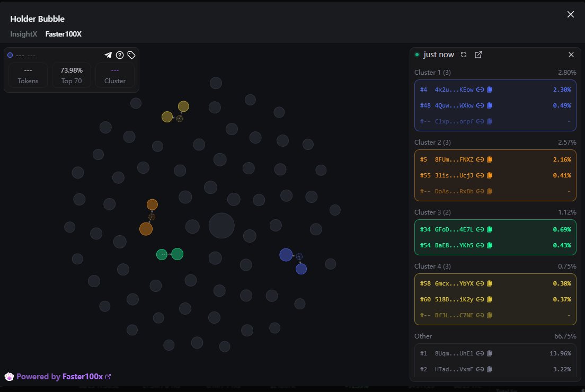Image resolution: width=585 pixels, height=392 pixels.
Task: Copy the address GFoD...4E7L
Action: click(490, 229)
